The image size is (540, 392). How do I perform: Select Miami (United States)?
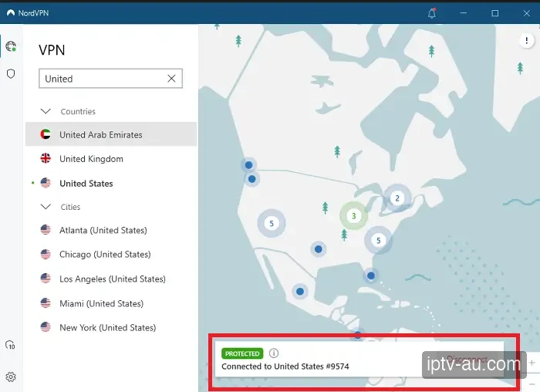[x=111, y=303]
